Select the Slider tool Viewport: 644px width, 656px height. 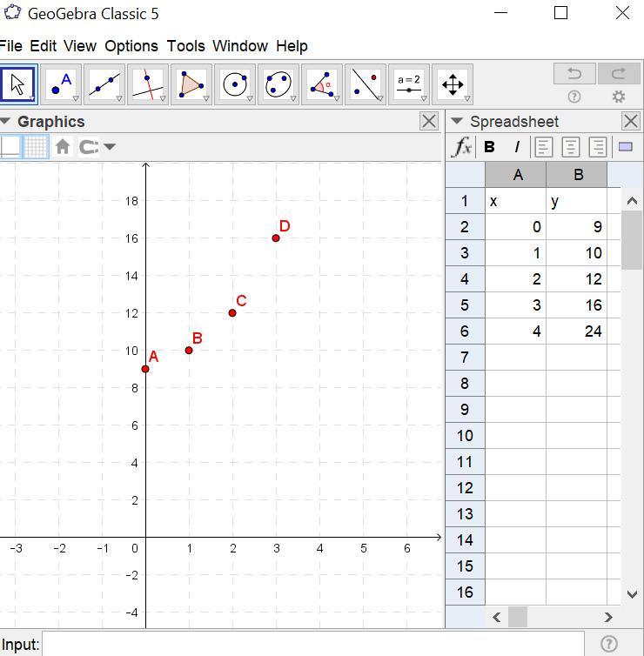[x=409, y=84]
